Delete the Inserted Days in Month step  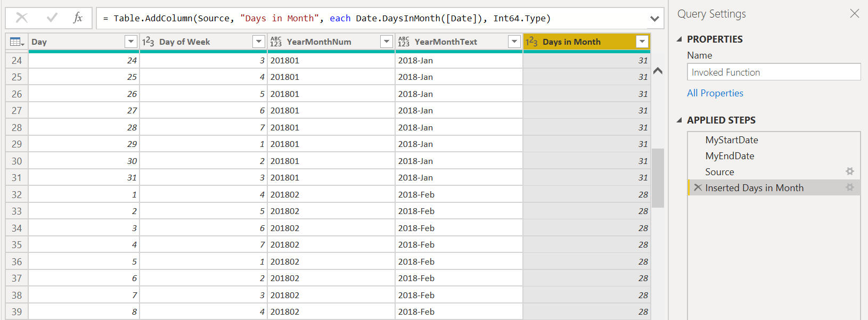[x=698, y=188]
